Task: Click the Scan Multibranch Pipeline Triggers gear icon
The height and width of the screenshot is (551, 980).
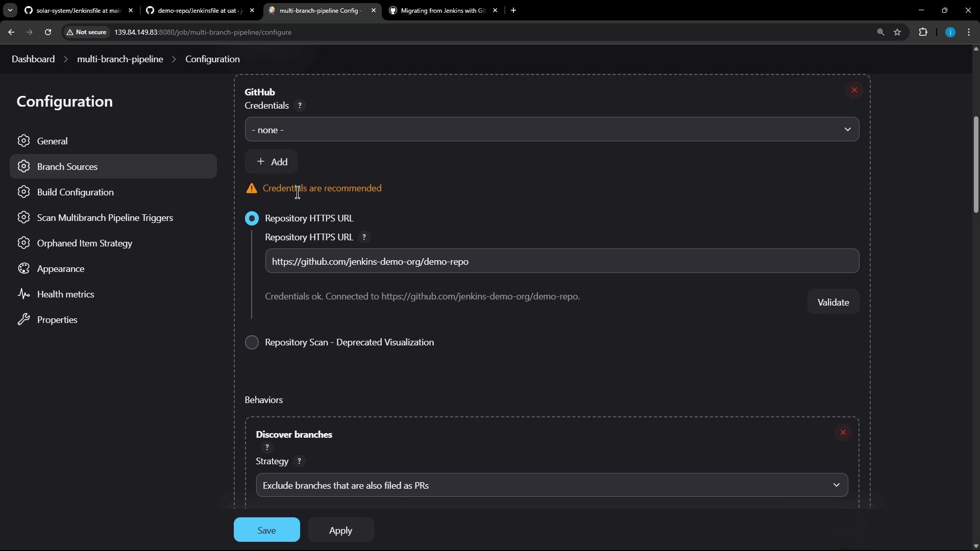Action: click(x=23, y=217)
